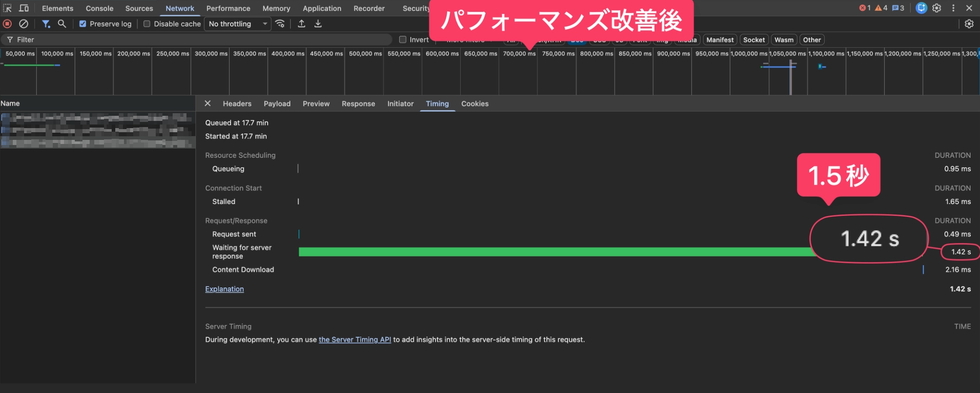Switch to the Elements panel

(57, 8)
